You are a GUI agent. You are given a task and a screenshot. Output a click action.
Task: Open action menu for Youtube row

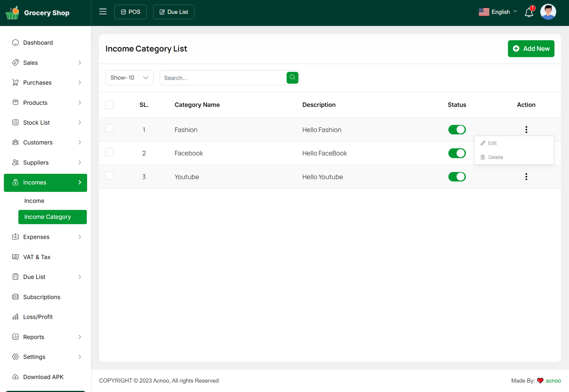point(526,177)
